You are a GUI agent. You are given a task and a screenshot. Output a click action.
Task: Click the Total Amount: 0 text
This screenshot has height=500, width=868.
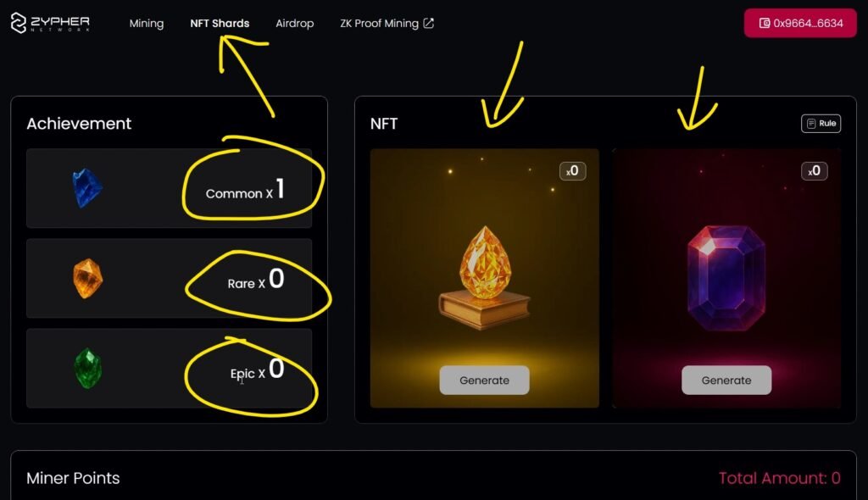pos(780,478)
